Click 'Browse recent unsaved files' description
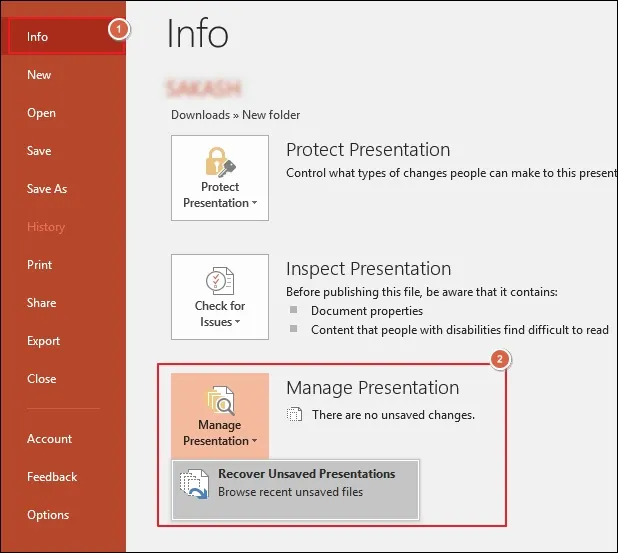 [290, 492]
